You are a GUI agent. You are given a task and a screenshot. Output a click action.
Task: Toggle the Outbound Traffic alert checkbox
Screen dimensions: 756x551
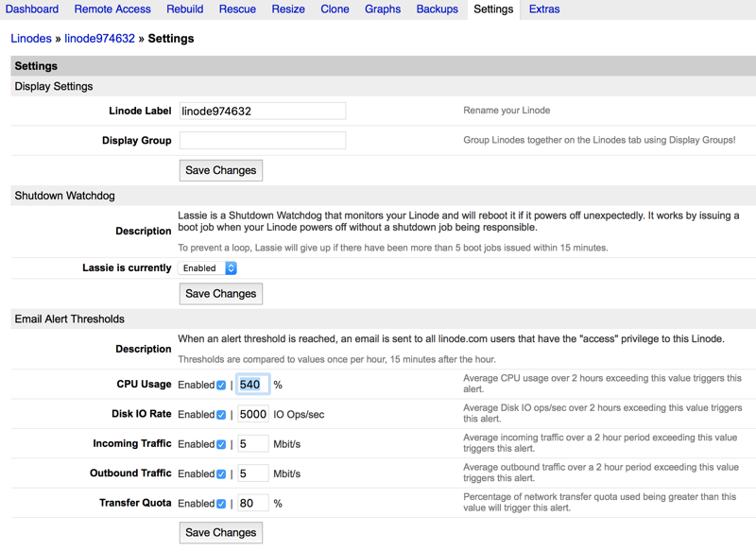pyautogui.click(x=221, y=474)
